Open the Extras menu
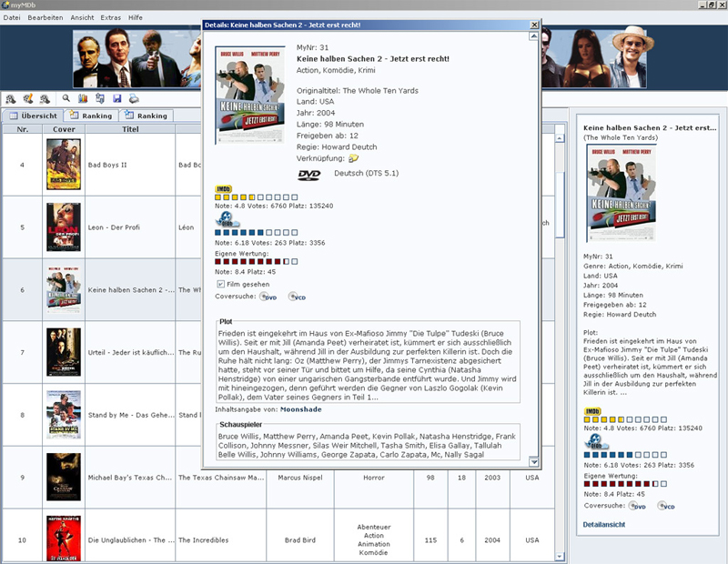This screenshot has width=728, height=564. (x=110, y=17)
